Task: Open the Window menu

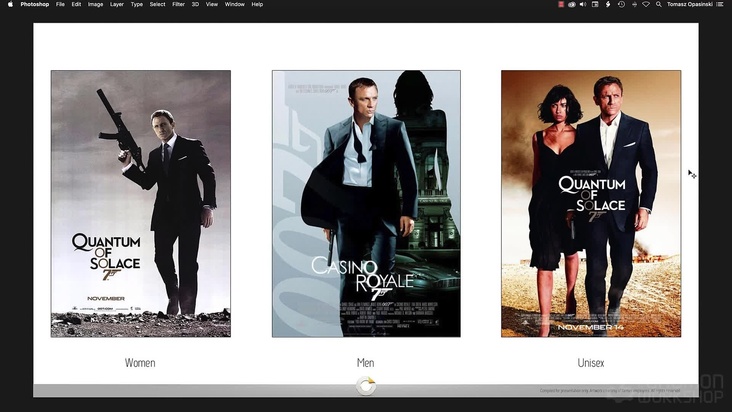Action: pos(234,4)
